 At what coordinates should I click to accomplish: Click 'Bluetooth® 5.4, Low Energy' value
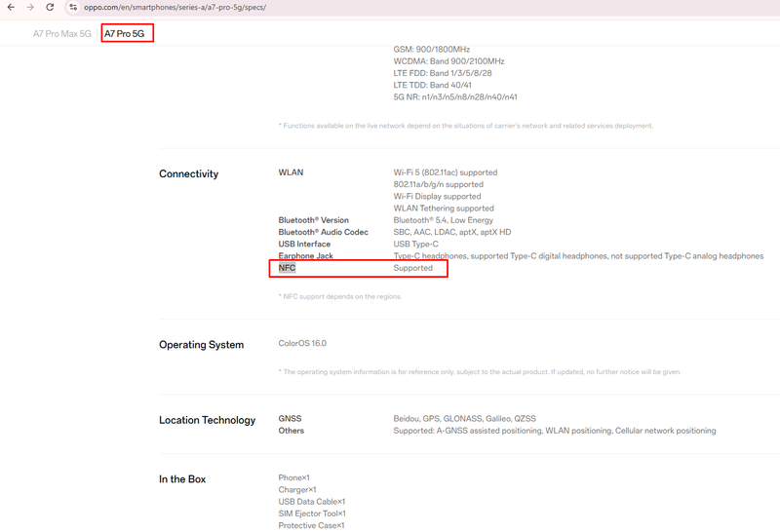444,220
